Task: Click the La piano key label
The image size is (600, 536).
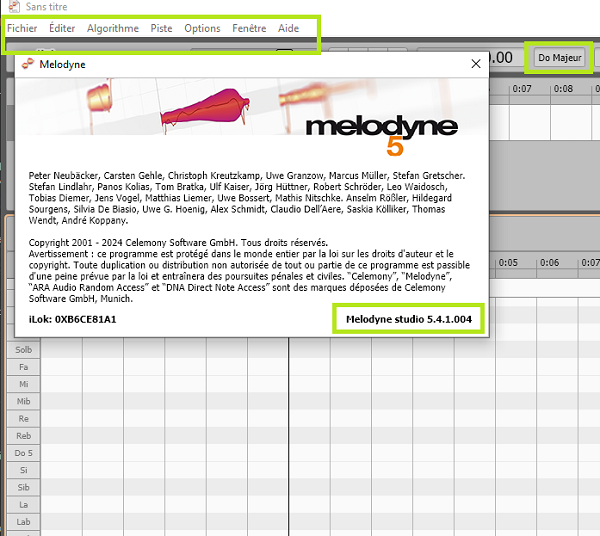Action: point(23,505)
